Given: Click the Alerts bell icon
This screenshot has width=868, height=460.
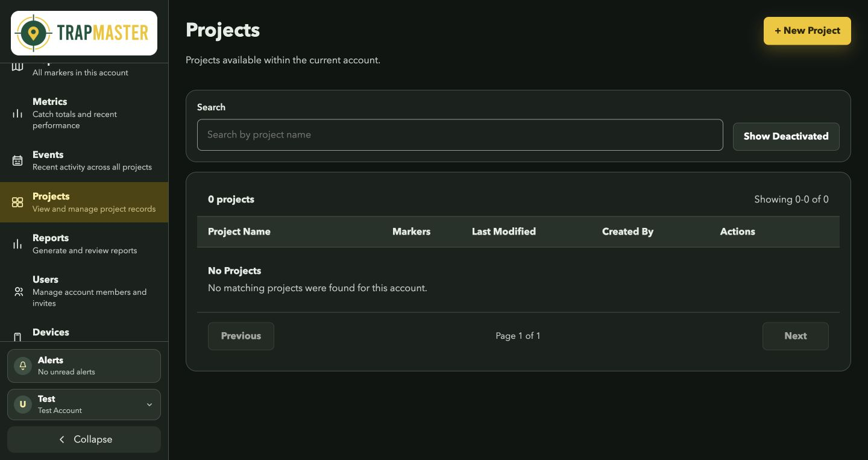Looking at the screenshot, I should tap(23, 365).
